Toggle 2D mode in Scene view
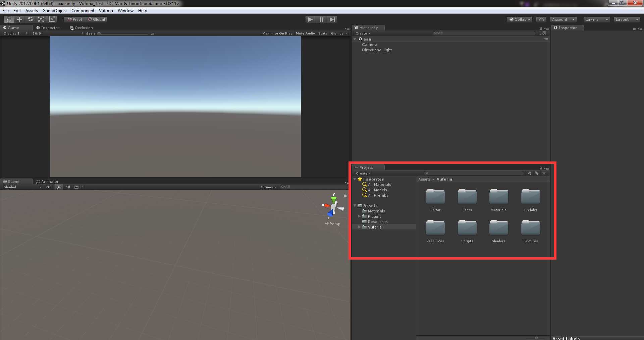This screenshot has height=340, width=644. pos(48,187)
